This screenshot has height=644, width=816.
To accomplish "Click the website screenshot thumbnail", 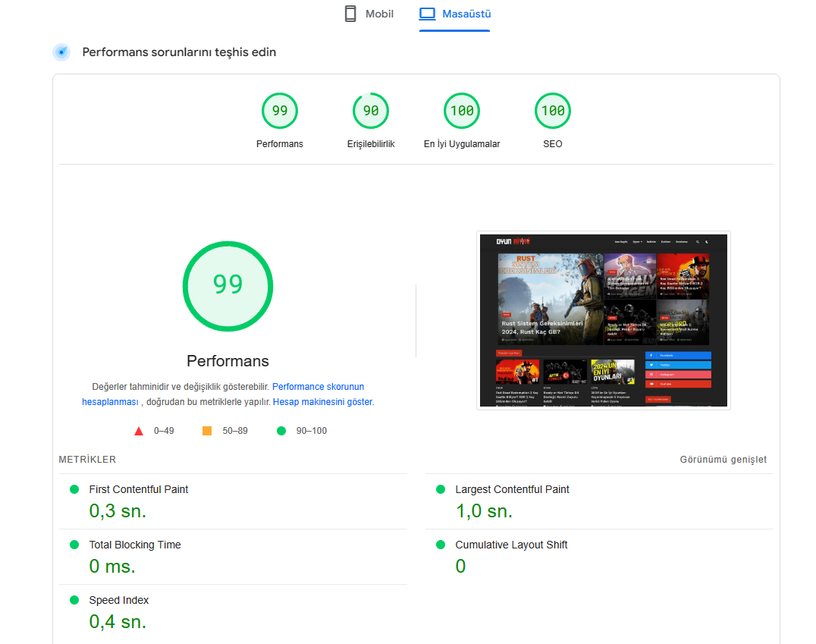I will (x=604, y=320).
